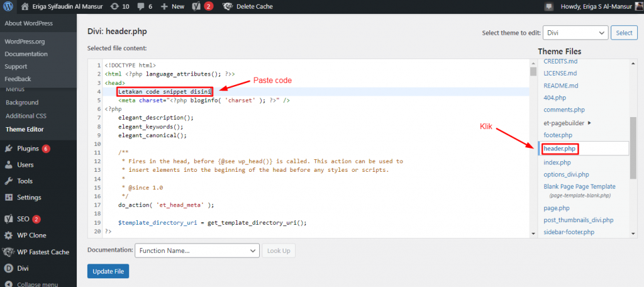Place cursor on the meta charset line
This screenshot has width=644, height=287.
point(204,100)
